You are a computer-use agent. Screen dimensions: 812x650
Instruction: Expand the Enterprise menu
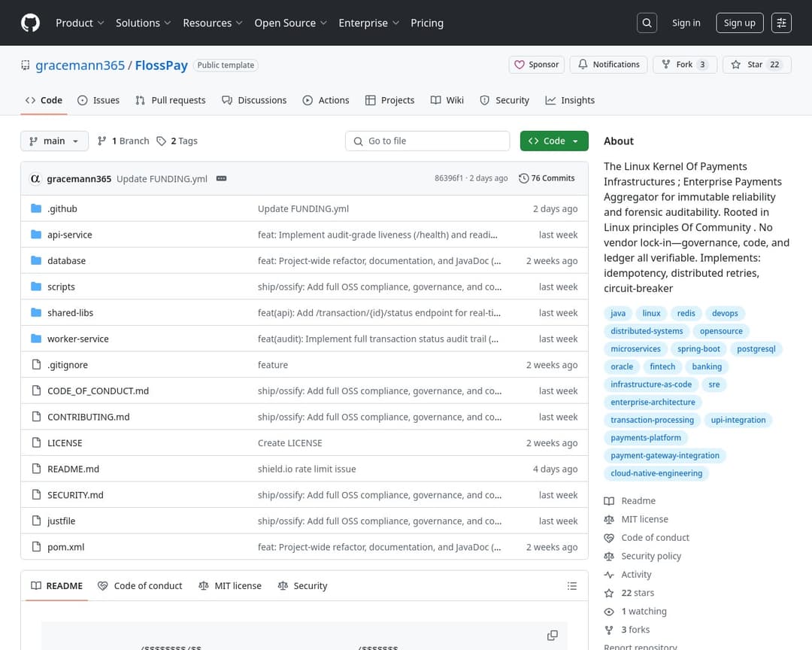click(x=368, y=23)
